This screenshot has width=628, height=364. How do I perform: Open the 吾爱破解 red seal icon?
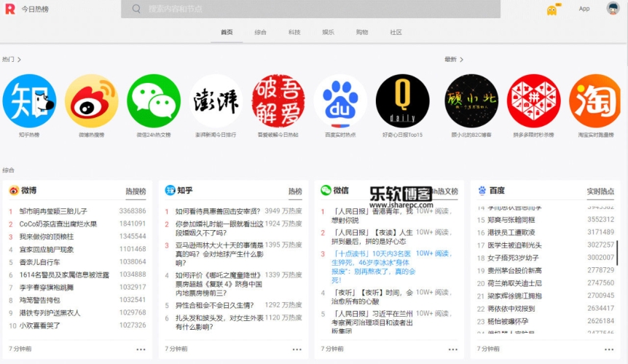pos(278,100)
